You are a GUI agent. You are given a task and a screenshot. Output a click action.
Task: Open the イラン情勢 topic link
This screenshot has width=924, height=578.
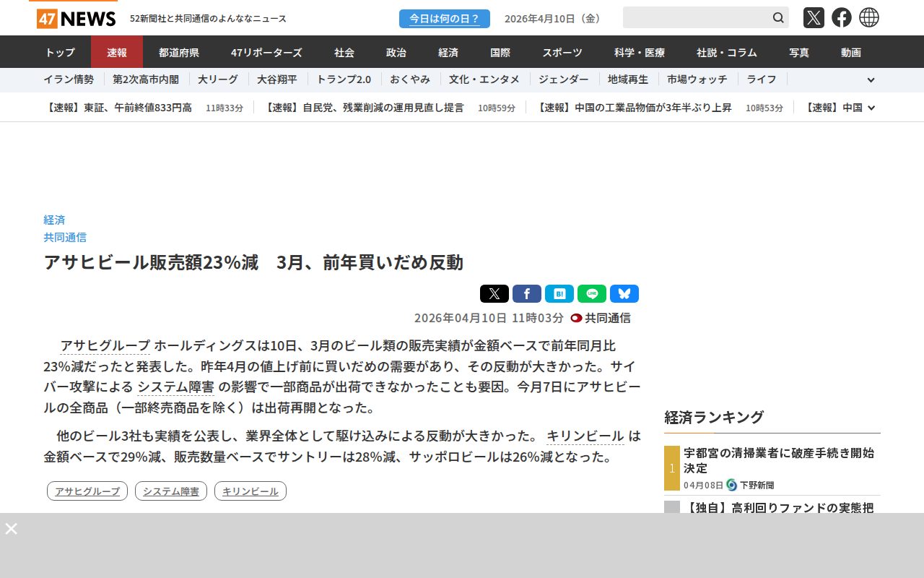pyautogui.click(x=69, y=79)
